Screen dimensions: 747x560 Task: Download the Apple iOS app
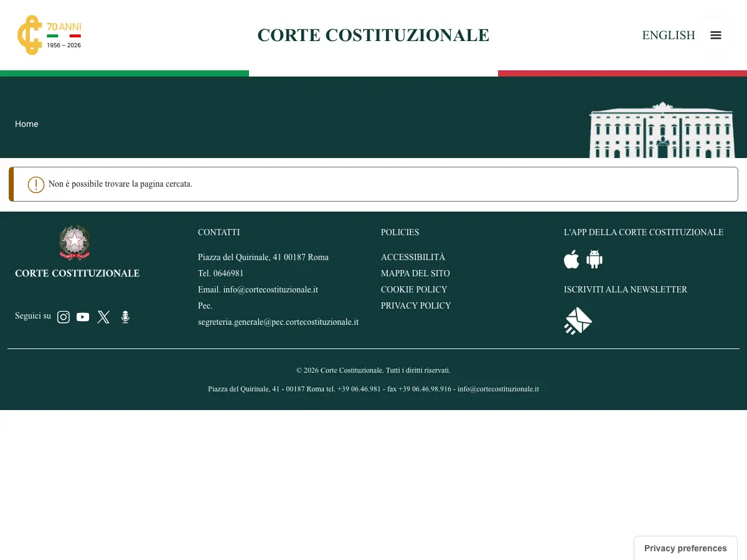tap(571, 259)
